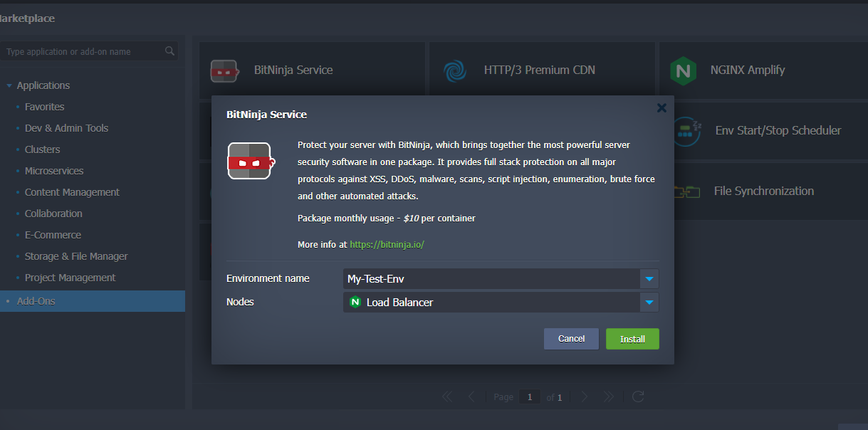Go to the next page
This screenshot has width=868, height=430.
[585, 397]
